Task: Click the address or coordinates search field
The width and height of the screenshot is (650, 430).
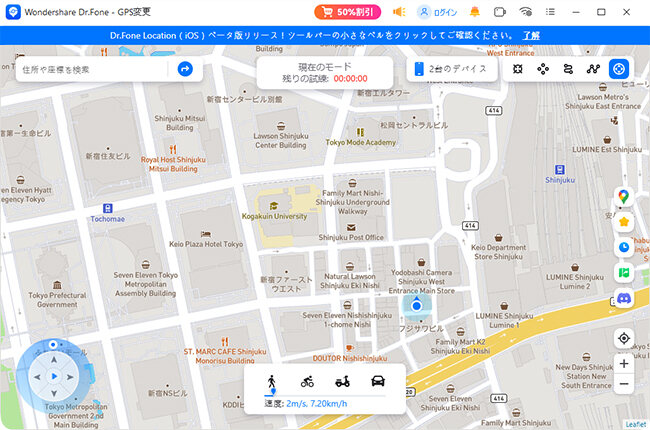Action: pyautogui.click(x=95, y=69)
